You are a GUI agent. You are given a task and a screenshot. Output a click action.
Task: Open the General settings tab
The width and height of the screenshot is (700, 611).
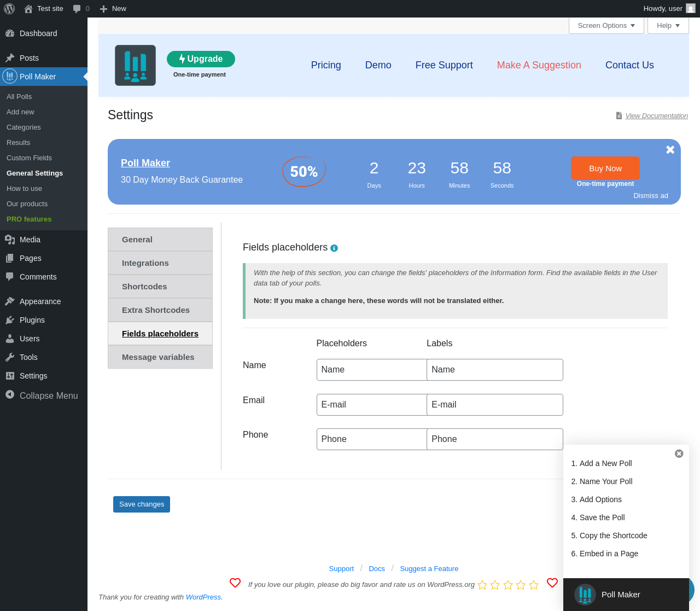[160, 240]
